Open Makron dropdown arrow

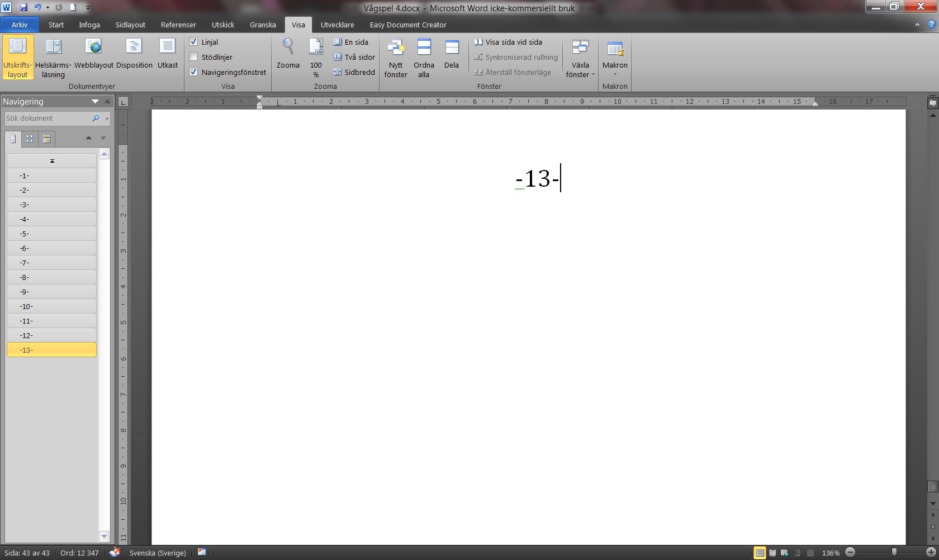click(x=615, y=74)
